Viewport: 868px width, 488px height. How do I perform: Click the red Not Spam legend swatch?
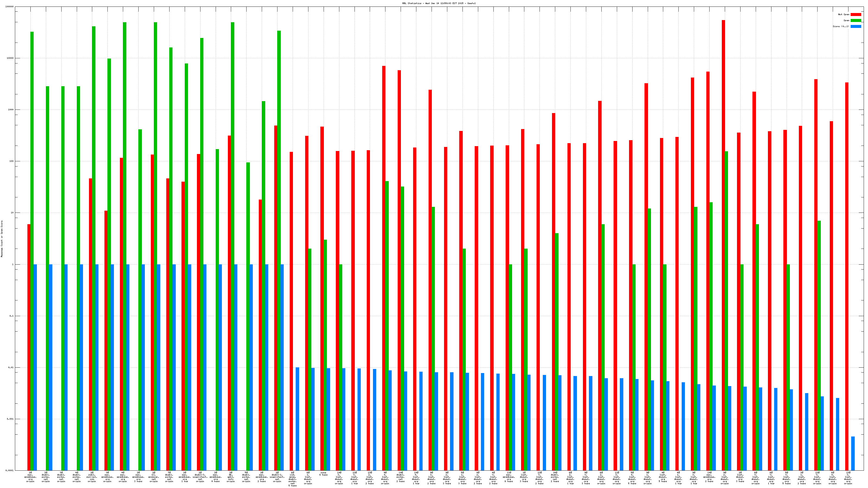tap(856, 14)
